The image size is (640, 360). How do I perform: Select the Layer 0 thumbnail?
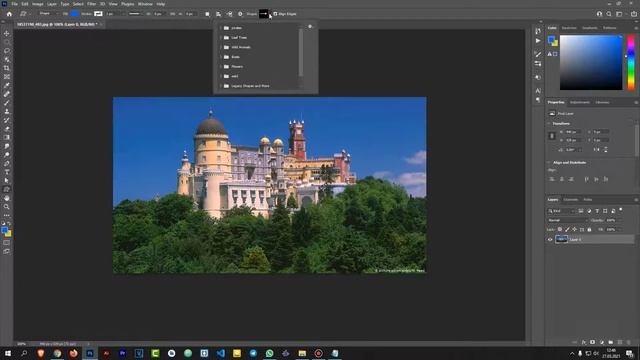coord(561,240)
